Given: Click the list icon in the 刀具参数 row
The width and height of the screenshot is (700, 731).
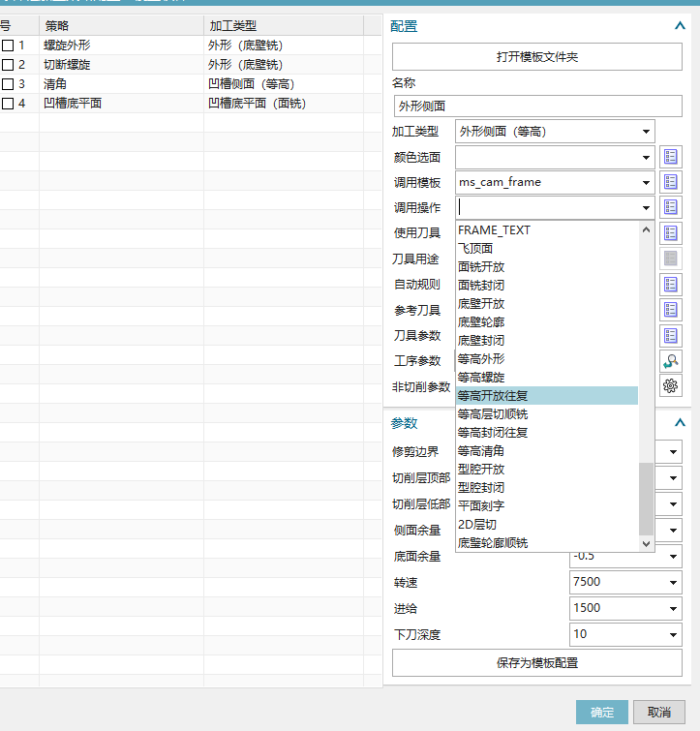Looking at the screenshot, I should pos(671,335).
